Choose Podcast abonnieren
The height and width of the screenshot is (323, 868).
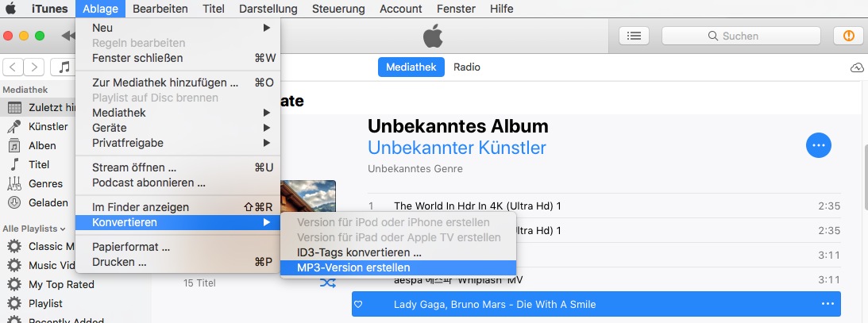coord(178,183)
